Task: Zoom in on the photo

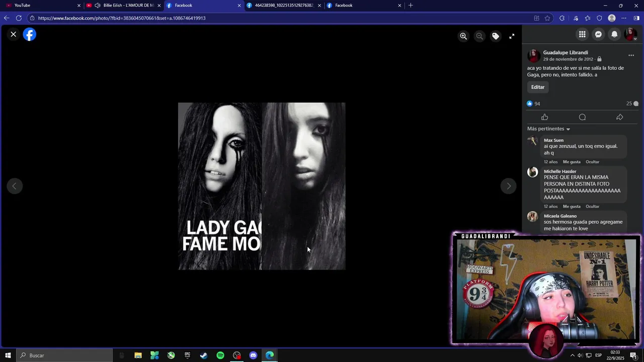Action: [x=463, y=36]
